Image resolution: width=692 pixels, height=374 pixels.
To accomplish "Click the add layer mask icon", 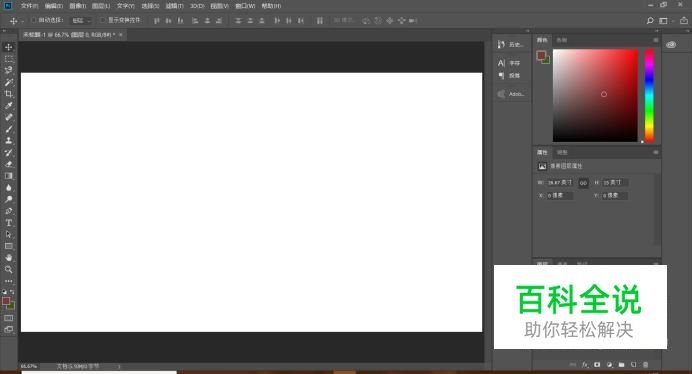I will [x=597, y=365].
